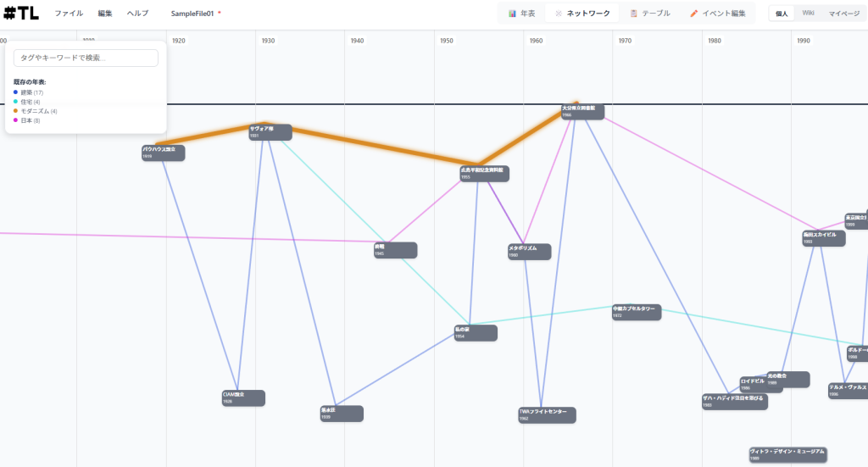Click the network icon beside ネットワーク

click(x=558, y=14)
